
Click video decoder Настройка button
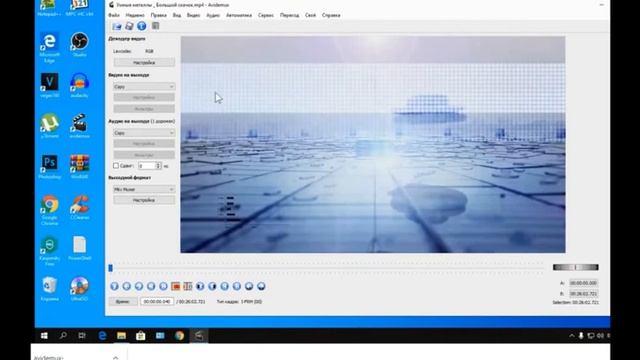[x=144, y=62]
